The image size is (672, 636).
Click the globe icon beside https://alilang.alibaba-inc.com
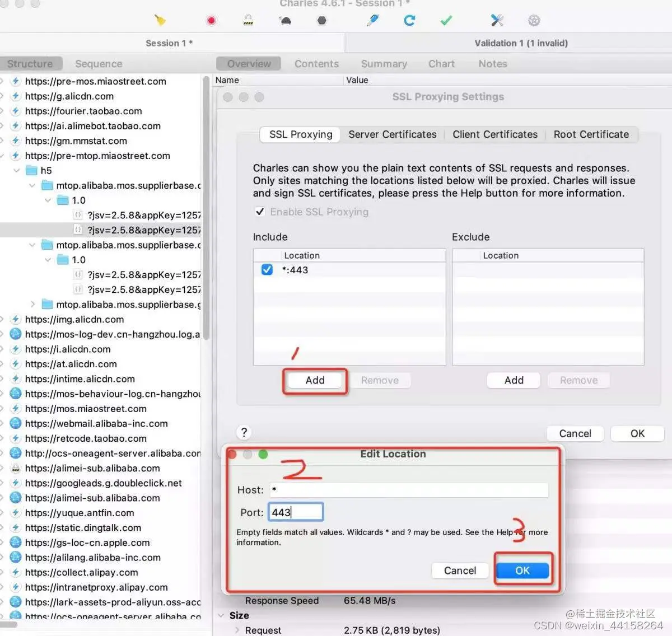[x=16, y=557]
